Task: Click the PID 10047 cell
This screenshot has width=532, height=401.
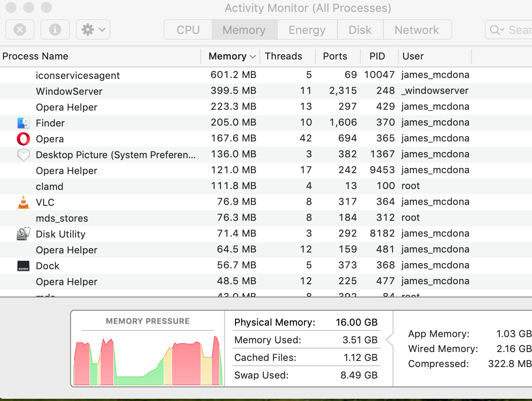Action: [x=379, y=75]
